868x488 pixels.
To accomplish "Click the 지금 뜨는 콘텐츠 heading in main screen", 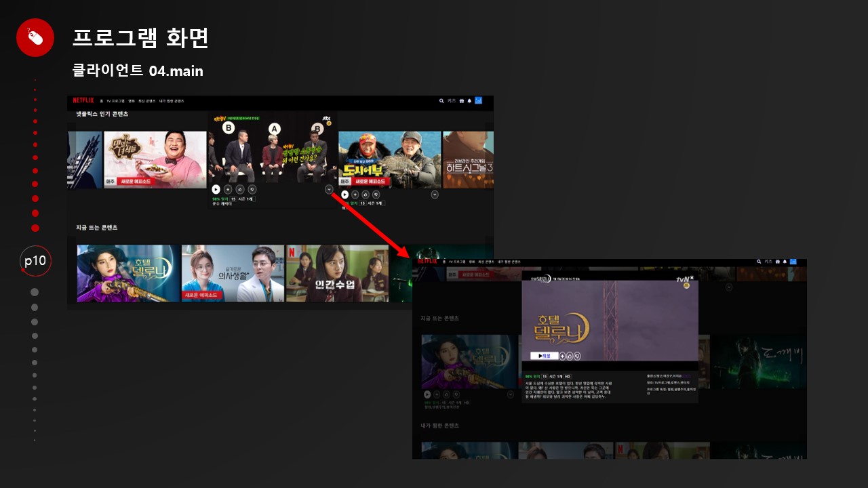I will 96,228.
